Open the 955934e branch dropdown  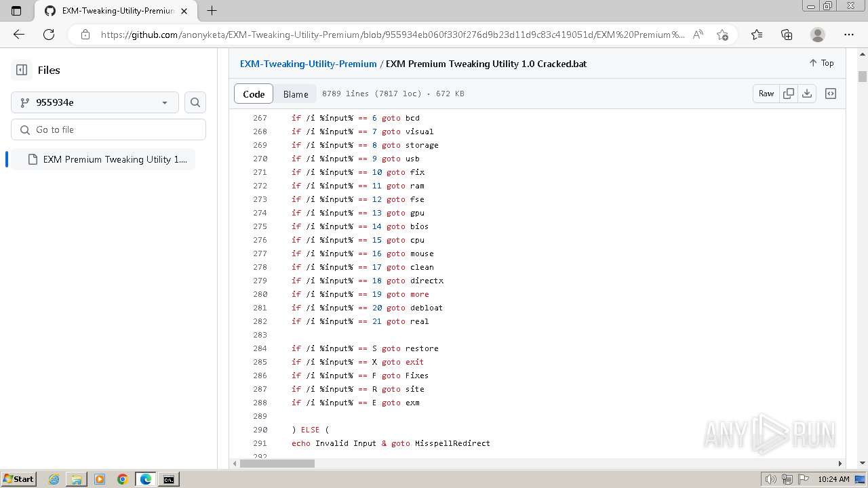[95, 102]
